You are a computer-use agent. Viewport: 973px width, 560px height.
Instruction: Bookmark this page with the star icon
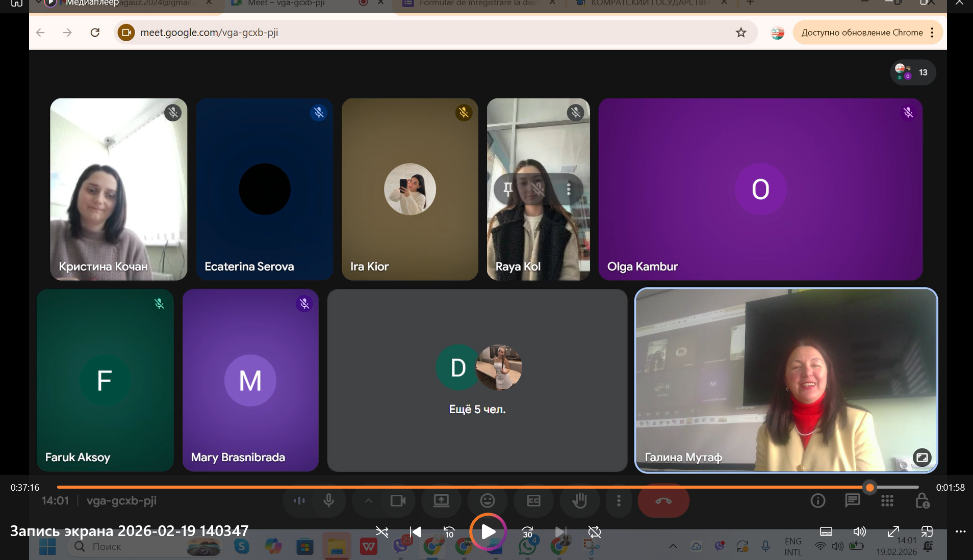[x=741, y=33]
